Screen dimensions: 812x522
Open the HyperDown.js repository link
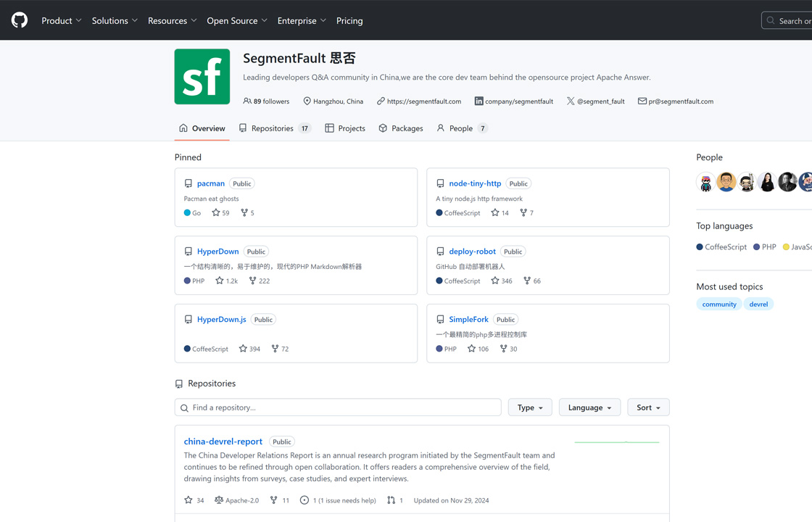[222, 320]
